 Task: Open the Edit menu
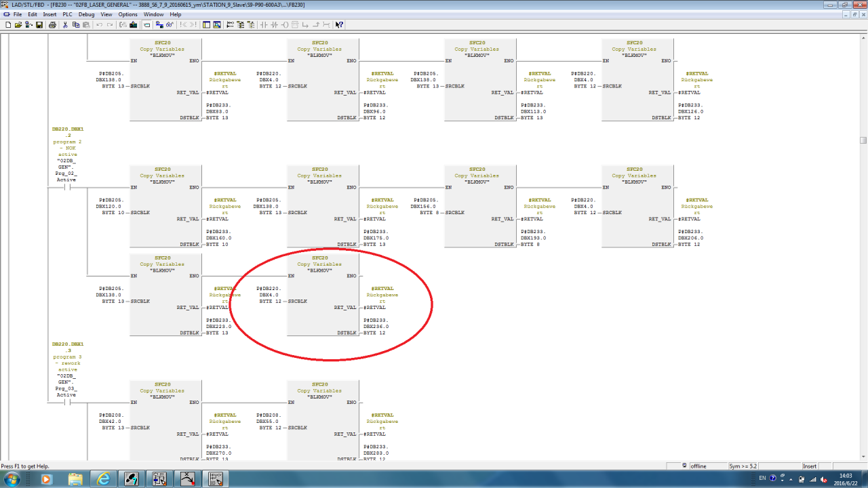point(33,14)
